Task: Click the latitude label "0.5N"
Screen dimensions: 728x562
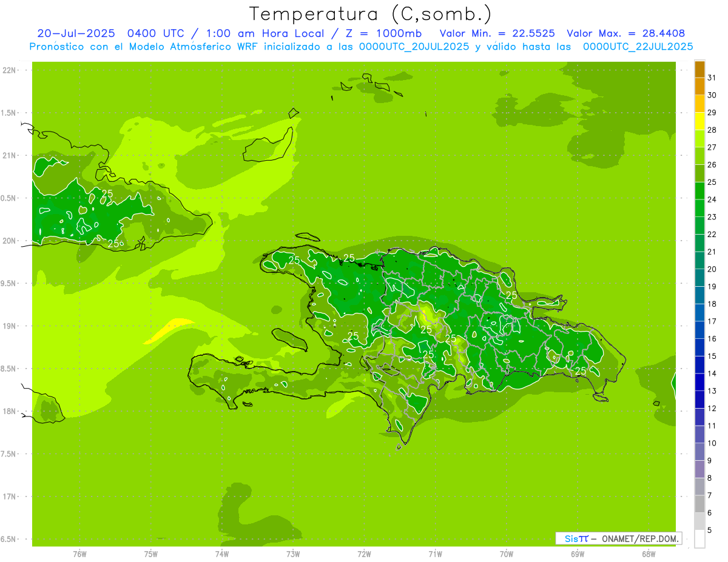Action: (8, 198)
